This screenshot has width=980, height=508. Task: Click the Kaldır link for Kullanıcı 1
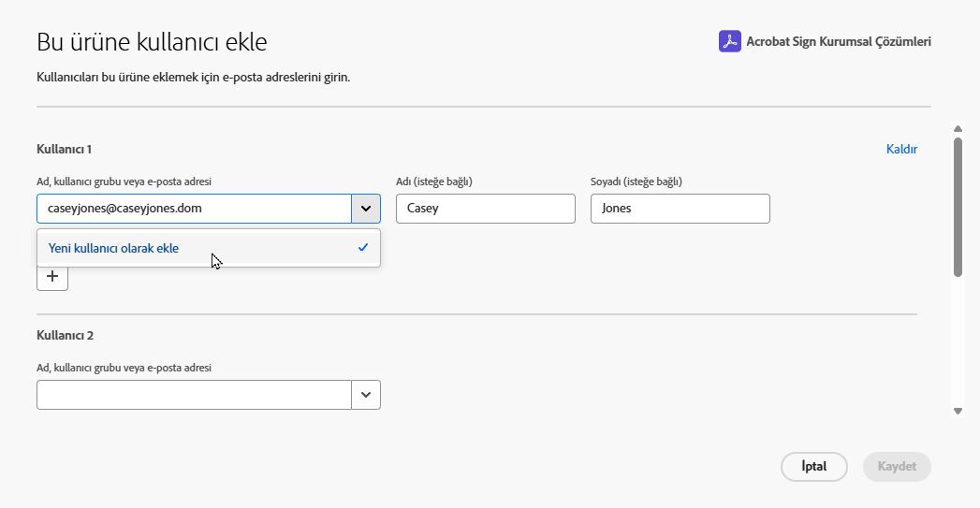[x=901, y=149]
